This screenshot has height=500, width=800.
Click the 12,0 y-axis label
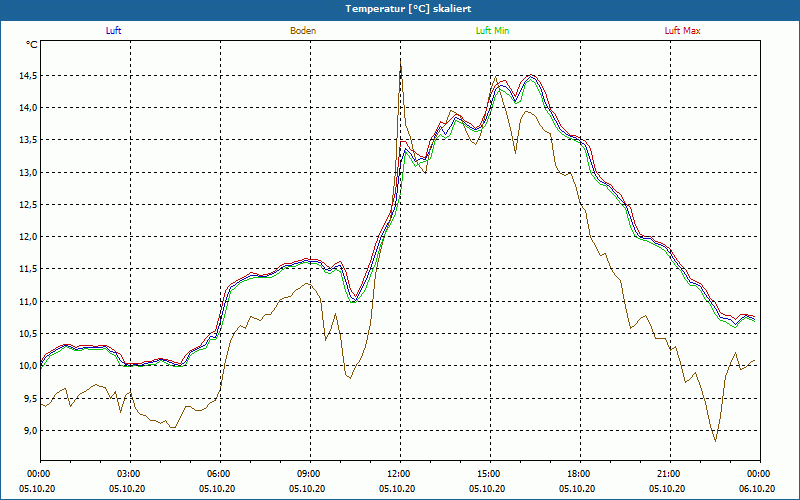click(28, 237)
